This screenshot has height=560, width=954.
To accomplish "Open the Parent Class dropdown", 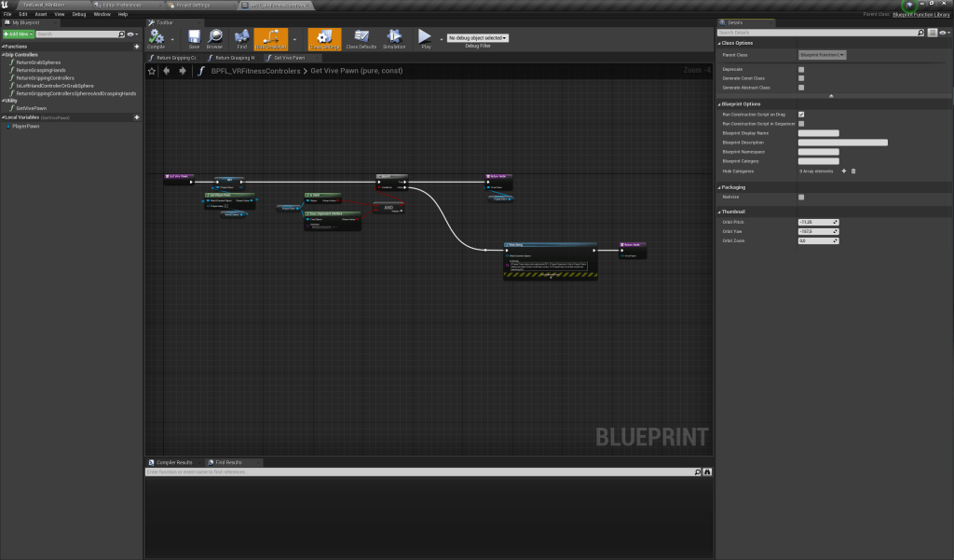I will [x=822, y=55].
